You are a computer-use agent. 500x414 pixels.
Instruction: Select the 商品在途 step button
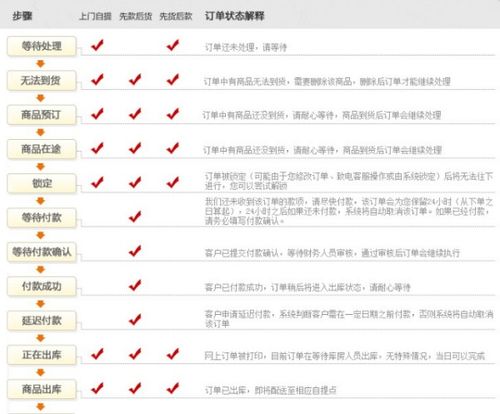42,149
